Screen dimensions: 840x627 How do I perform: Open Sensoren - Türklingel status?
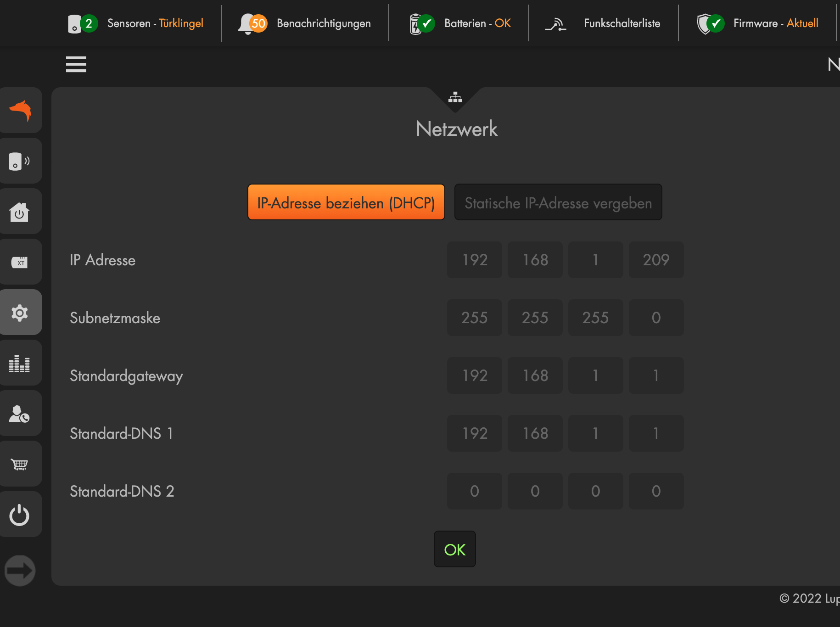click(136, 23)
